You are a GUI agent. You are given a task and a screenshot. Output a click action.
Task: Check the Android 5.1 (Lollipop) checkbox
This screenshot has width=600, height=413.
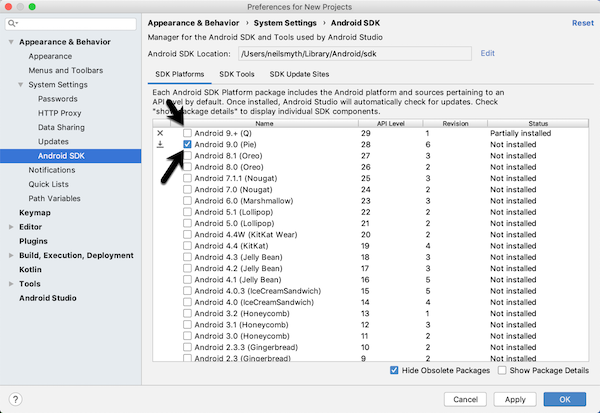click(187, 212)
